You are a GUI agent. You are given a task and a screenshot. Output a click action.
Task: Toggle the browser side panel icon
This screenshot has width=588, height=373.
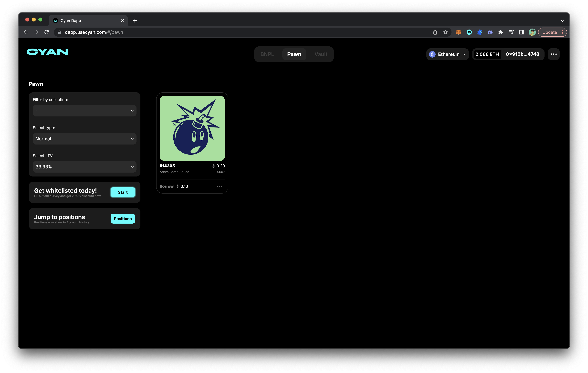(x=522, y=32)
